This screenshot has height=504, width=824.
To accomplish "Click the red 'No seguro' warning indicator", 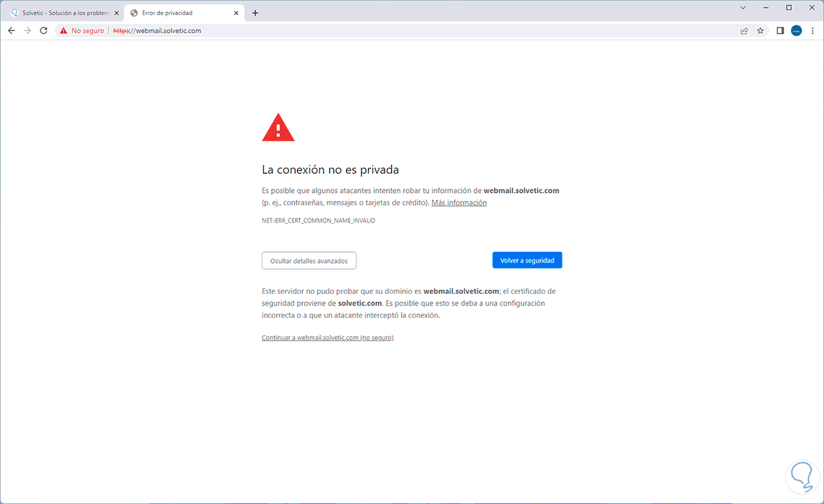I will pyautogui.click(x=82, y=30).
